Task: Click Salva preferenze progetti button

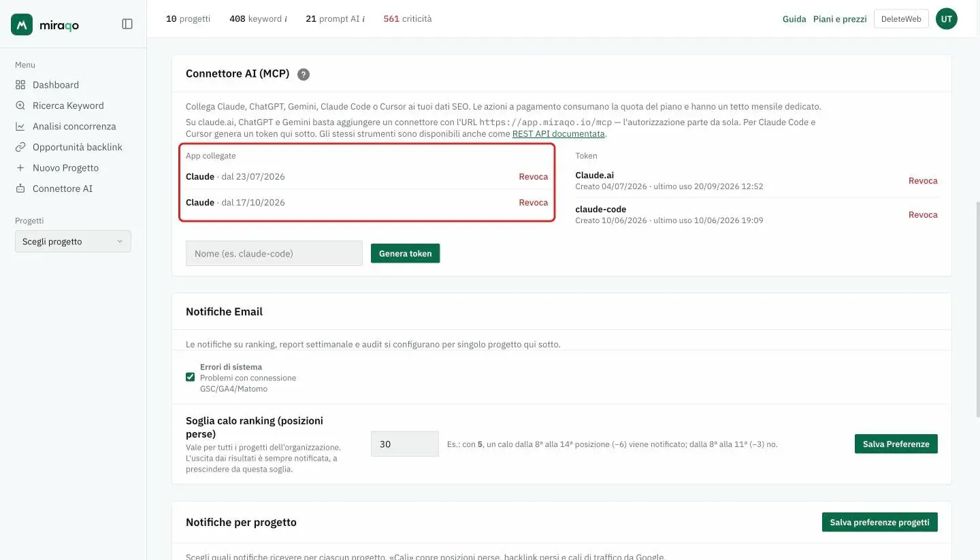Action: pos(879,522)
